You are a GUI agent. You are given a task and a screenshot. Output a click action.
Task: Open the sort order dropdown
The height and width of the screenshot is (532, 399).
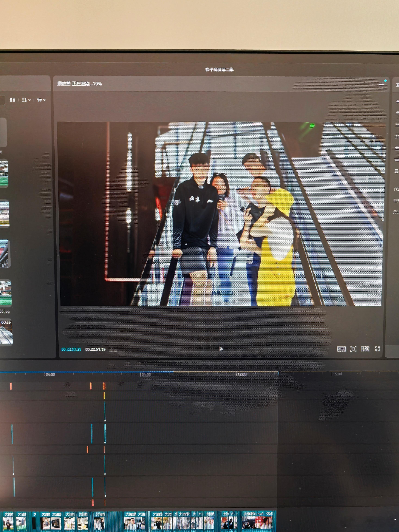[26, 100]
